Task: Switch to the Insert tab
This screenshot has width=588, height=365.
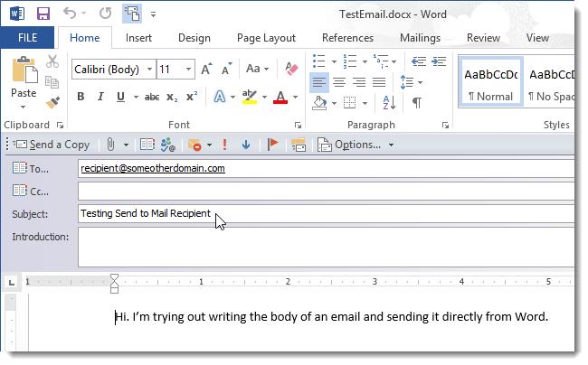Action: (138, 38)
